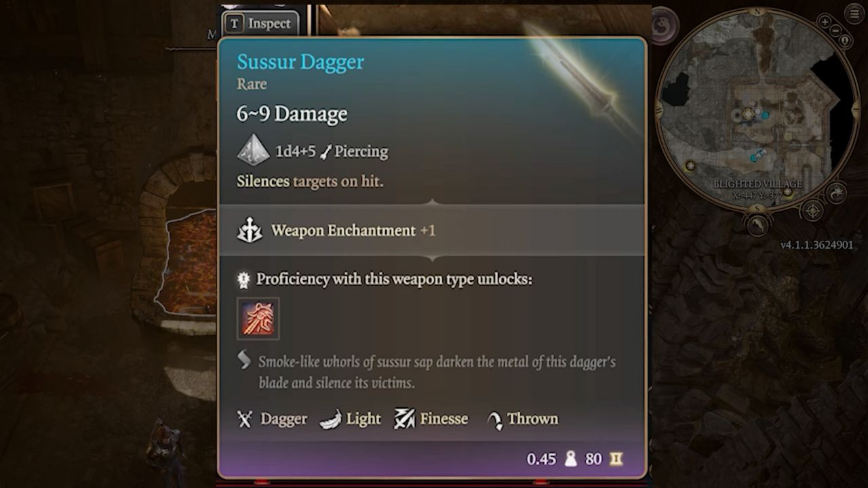868x488 pixels.
Task: Open the game menu hamburger icon
Action: point(854,14)
